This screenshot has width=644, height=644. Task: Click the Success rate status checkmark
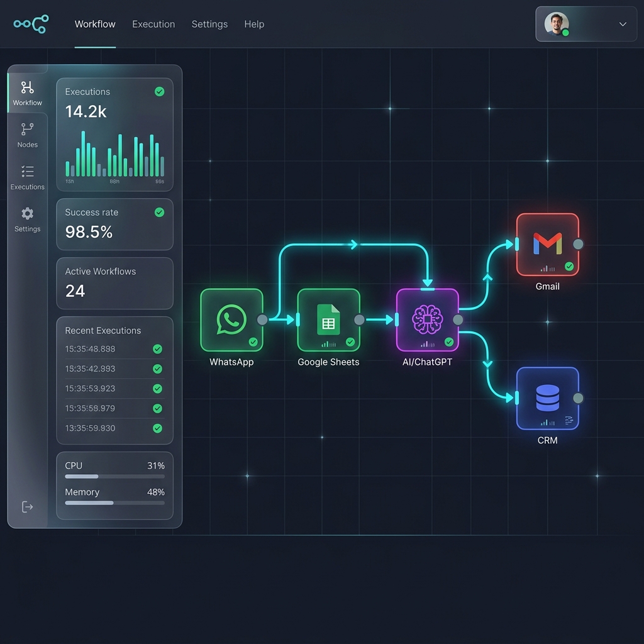(x=159, y=213)
